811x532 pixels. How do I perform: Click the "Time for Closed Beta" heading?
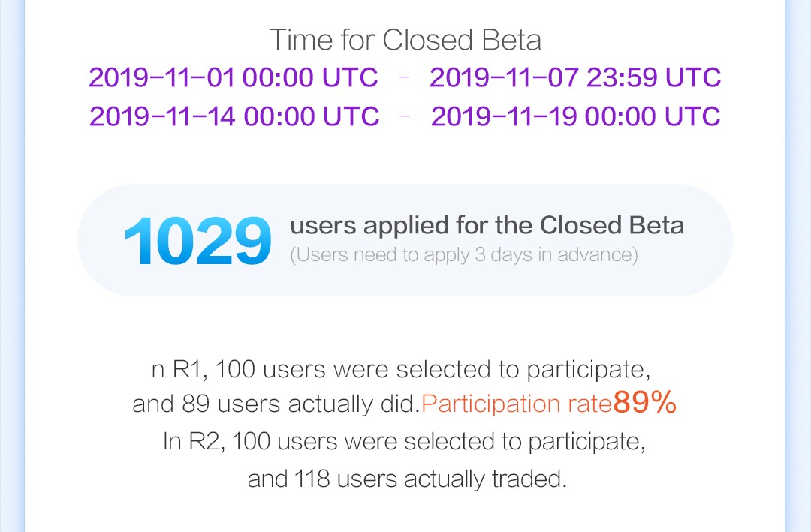[405, 40]
